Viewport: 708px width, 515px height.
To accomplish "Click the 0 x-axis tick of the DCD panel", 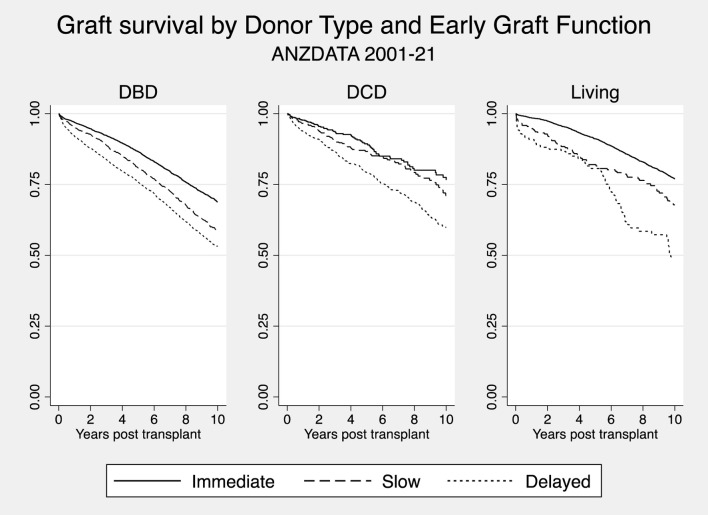I will tap(287, 420).
